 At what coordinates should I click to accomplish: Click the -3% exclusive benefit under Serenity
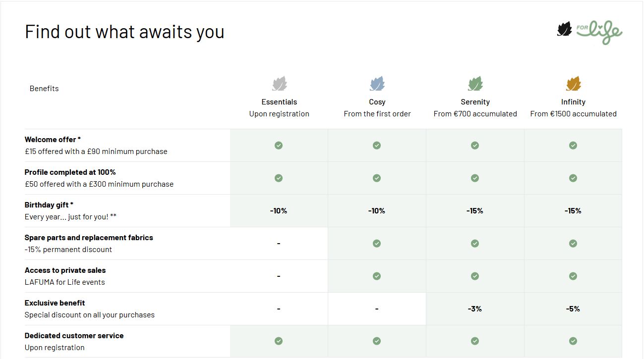click(x=475, y=308)
